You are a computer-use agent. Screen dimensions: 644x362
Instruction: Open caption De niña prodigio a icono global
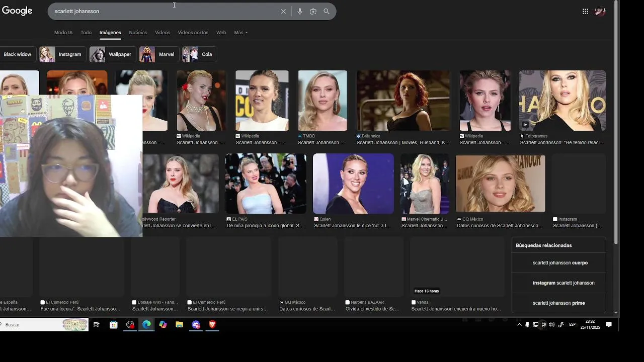pos(265,226)
